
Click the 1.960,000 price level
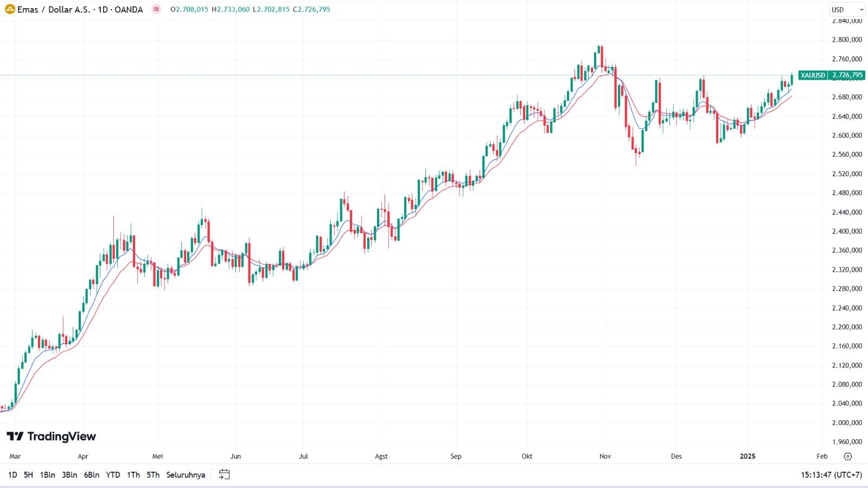847,442
